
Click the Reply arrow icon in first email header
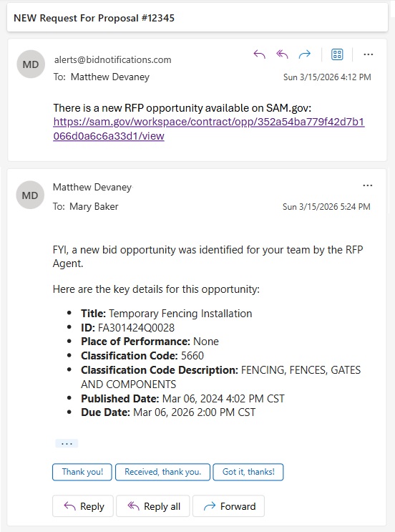coord(259,54)
